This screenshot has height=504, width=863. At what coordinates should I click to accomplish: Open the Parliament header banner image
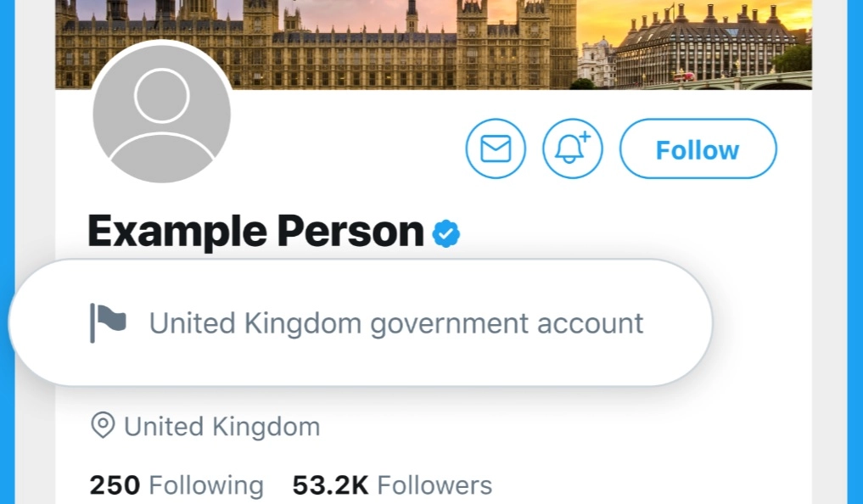434,44
